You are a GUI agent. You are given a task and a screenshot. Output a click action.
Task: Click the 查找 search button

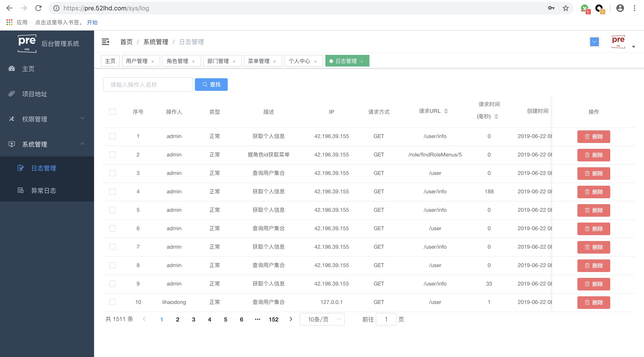[211, 85]
